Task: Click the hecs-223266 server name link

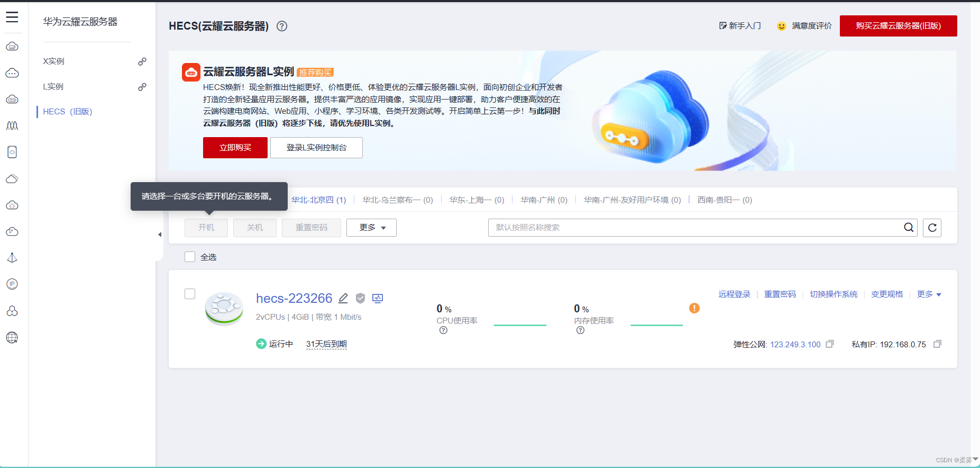Action: pyautogui.click(x=294, y=299)
